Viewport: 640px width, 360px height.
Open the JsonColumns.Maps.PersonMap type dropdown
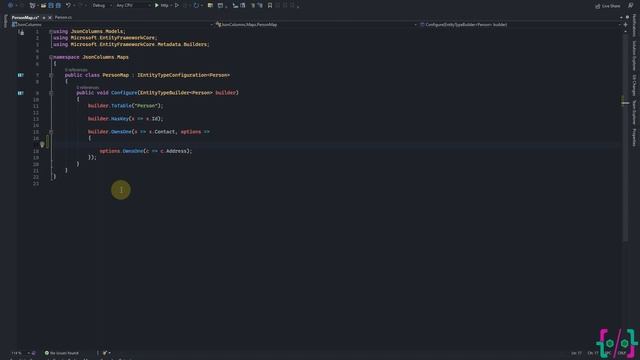point(316,24)
